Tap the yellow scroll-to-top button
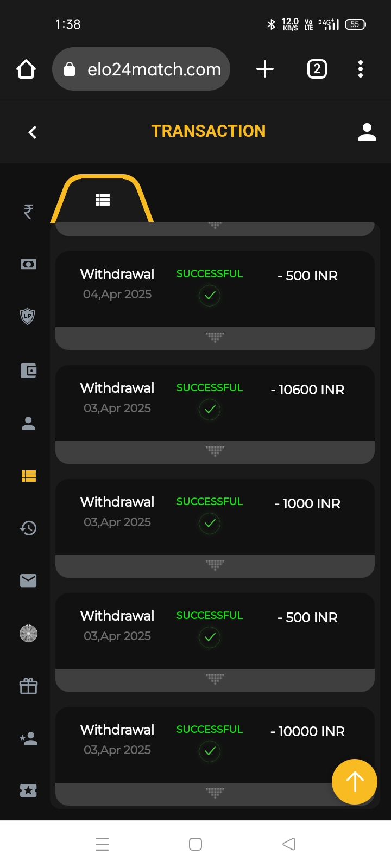 [x=354, y=782]
